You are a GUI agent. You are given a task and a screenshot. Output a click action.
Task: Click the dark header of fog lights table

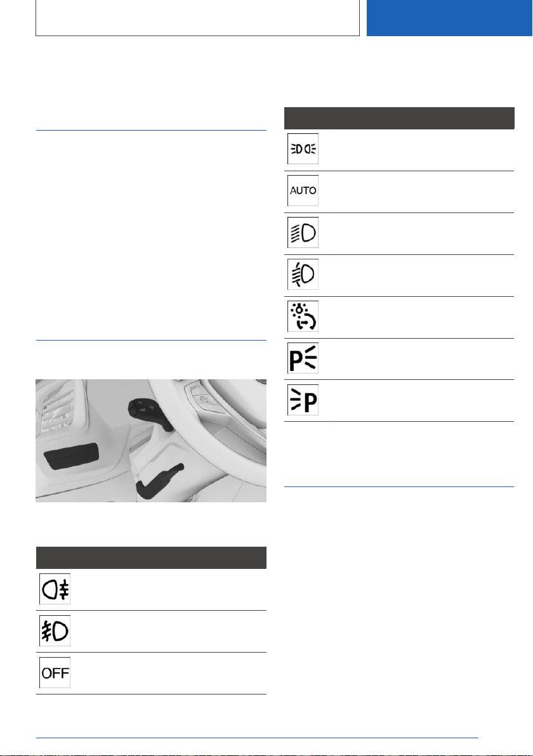click(151, 558)
